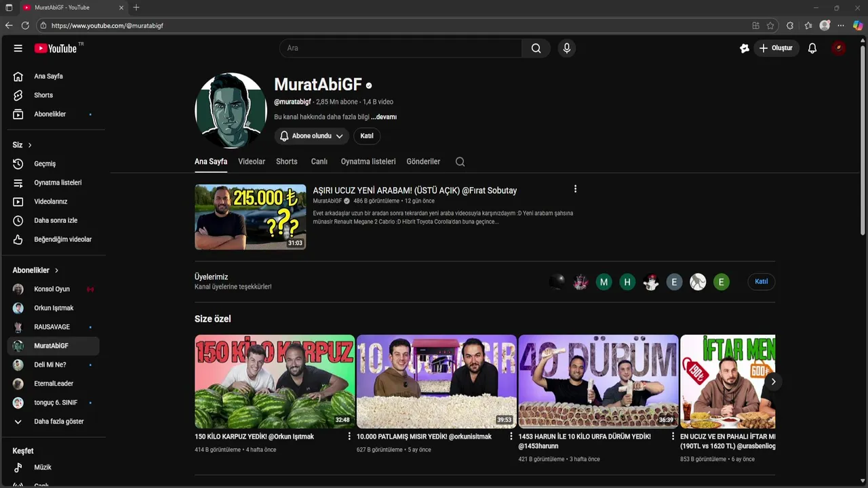Open the notifications bell
The height and width of the screenshot is (488, 868).
point(812,48)
